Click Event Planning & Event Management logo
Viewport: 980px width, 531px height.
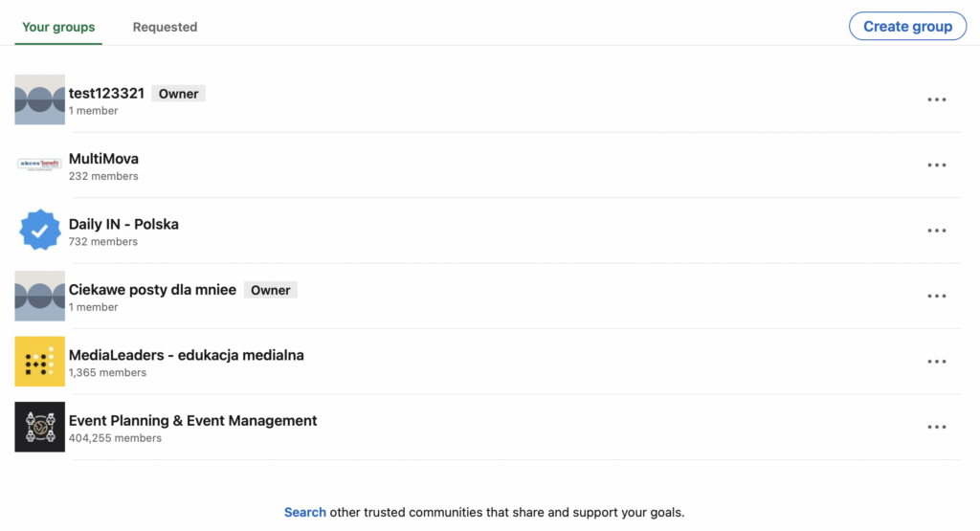tap(40, 427)
